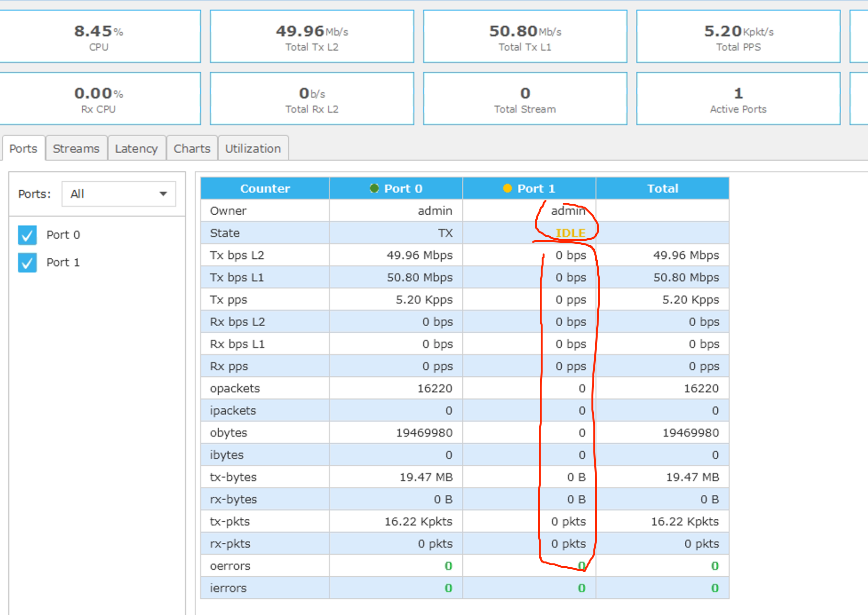This screenshot has height=615, width=868.
Task: Select the Active Ports panel
Action: [738, 99]
